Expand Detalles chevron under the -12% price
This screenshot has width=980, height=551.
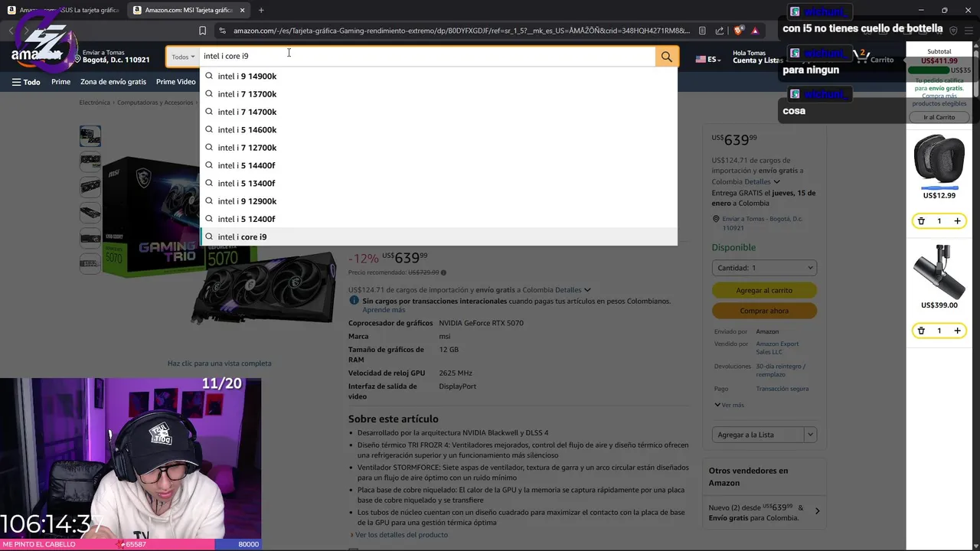click(587, 290)
